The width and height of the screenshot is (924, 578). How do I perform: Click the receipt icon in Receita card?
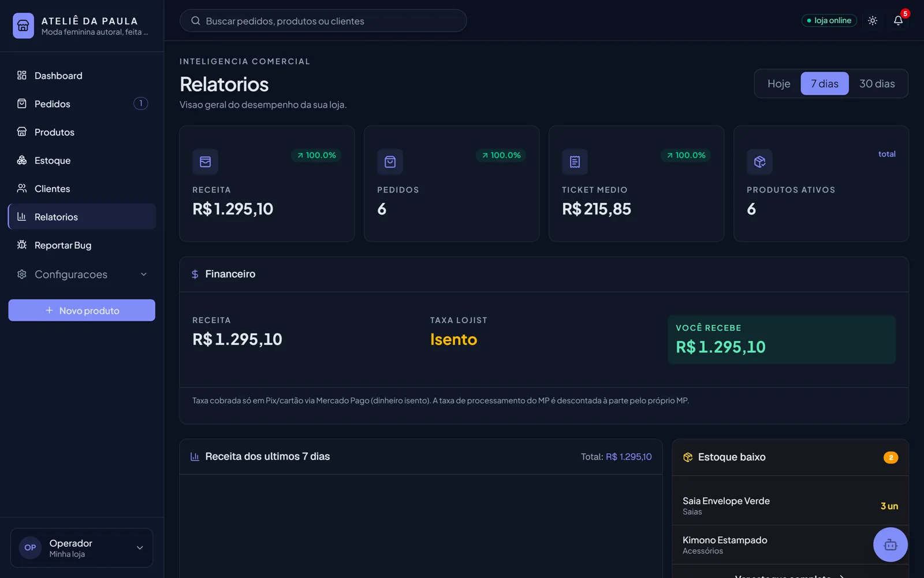tap(205, 162)
